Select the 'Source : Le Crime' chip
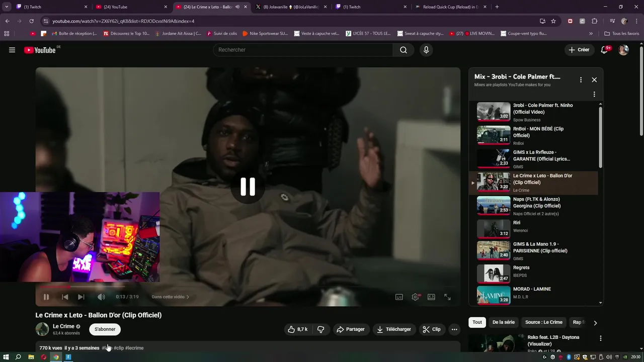Viewport: 644px width, 362px height. coord(544,322)
